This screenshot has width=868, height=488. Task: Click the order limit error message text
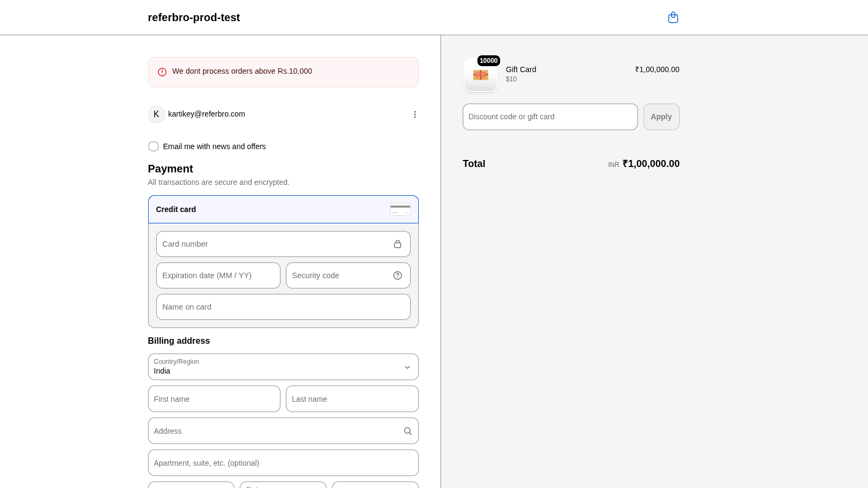point(242,71)
